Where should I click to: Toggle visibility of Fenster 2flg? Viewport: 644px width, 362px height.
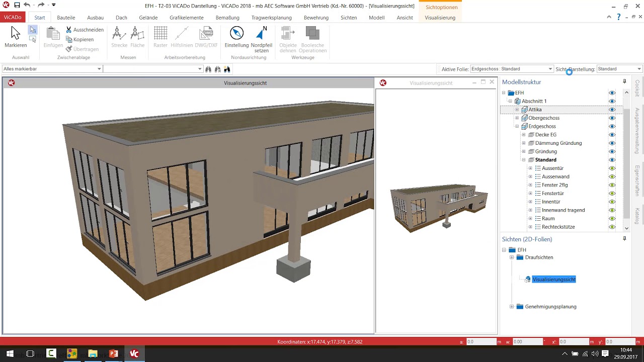tap(612, 185)
